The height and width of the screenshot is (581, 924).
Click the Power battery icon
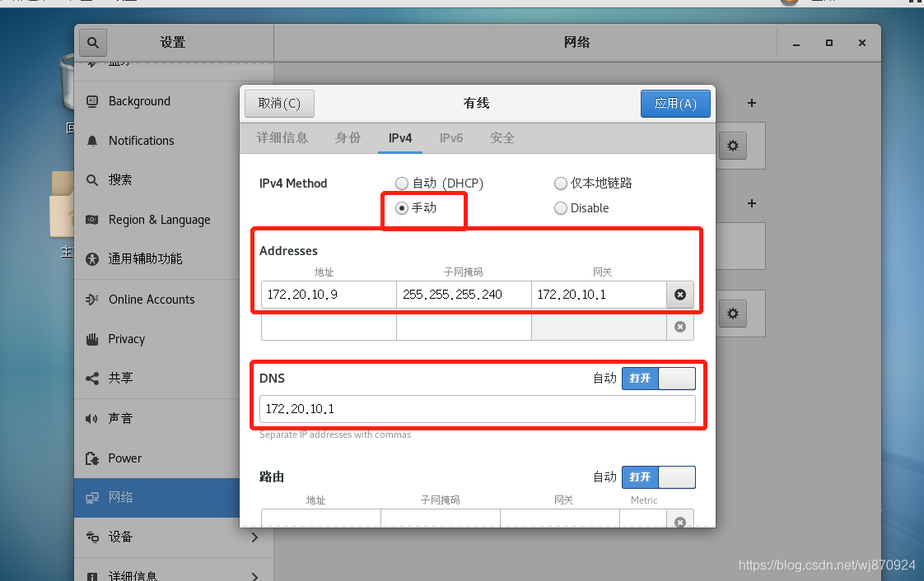tap(92, 458)
